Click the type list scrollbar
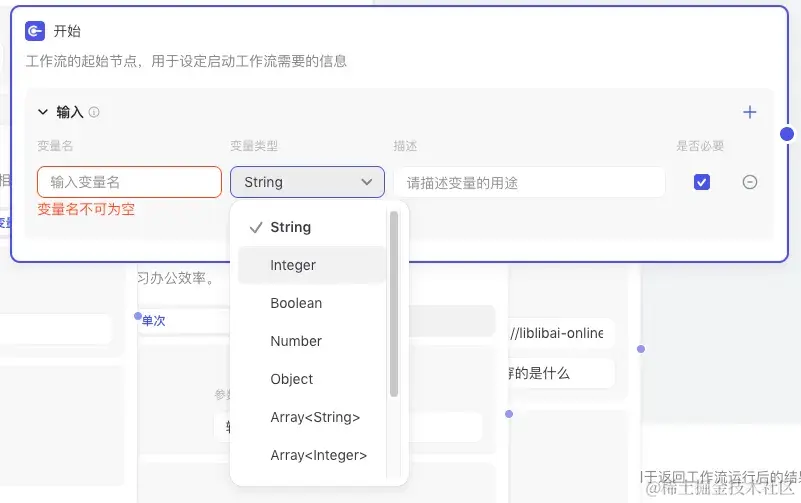This screenshot has width=801, height=503. (x=394, y=304)
